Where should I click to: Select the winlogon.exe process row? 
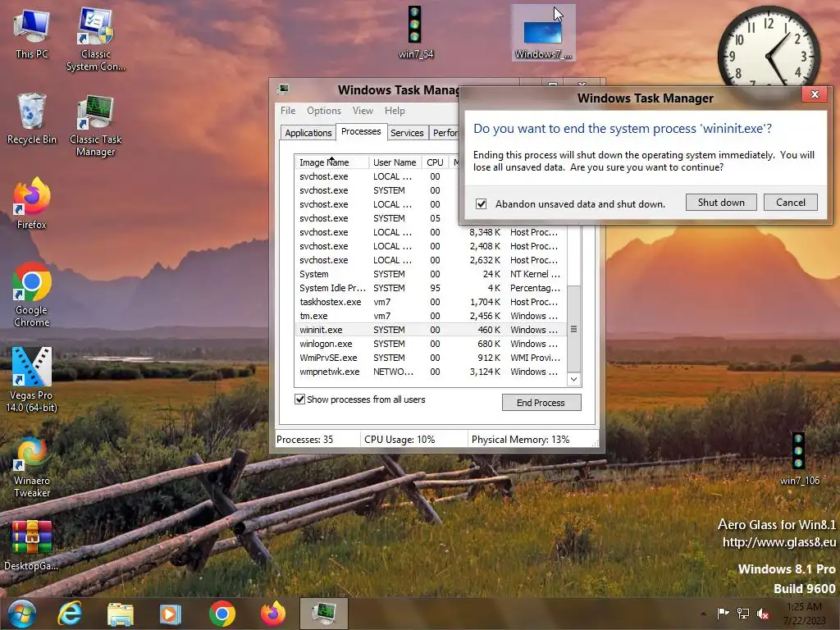(x=430, y=344)
